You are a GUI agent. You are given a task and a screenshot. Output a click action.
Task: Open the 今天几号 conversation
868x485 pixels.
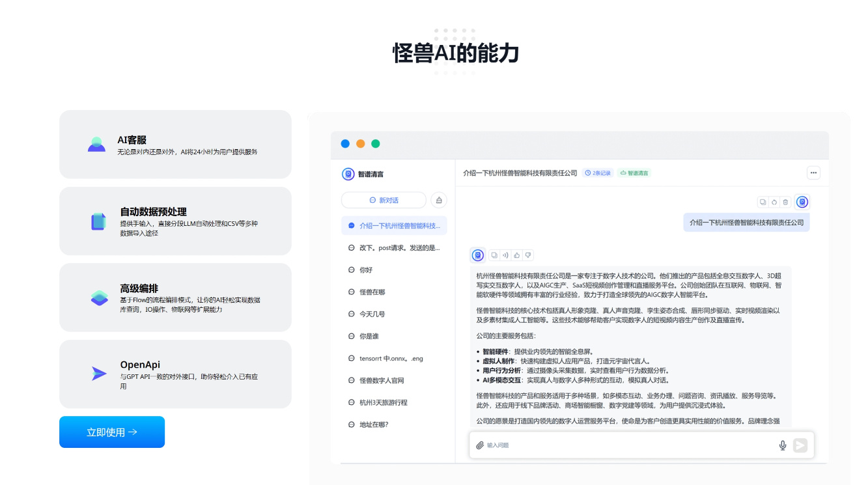(394, 314)
